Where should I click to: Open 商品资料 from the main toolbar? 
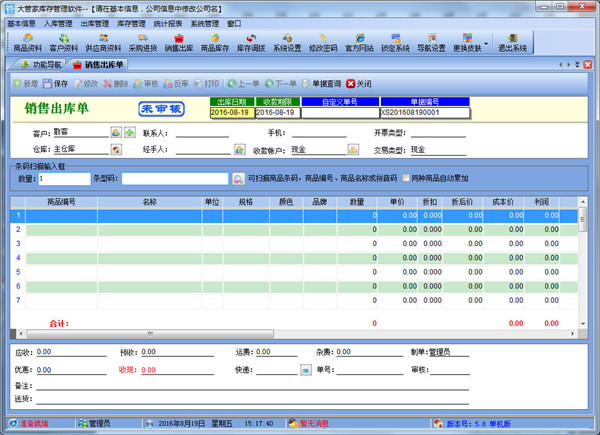pos(27,42)
